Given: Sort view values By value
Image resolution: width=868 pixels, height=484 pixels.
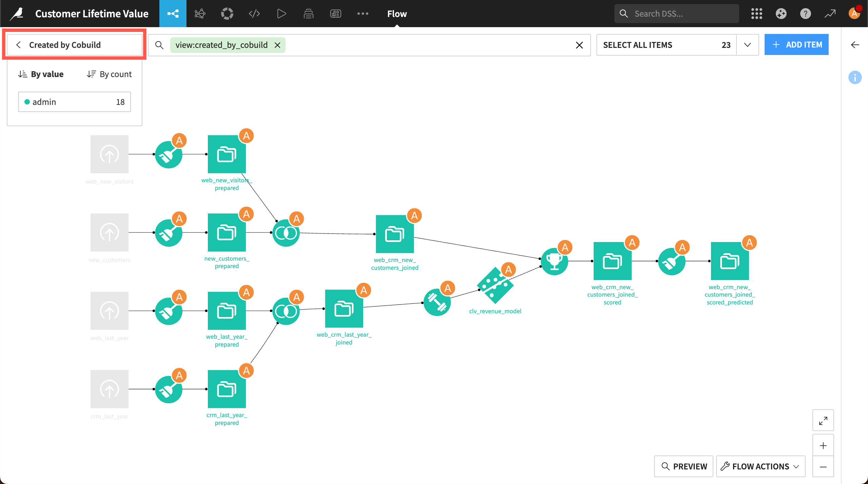Looking at the screenshot, I should coord(41,74).
